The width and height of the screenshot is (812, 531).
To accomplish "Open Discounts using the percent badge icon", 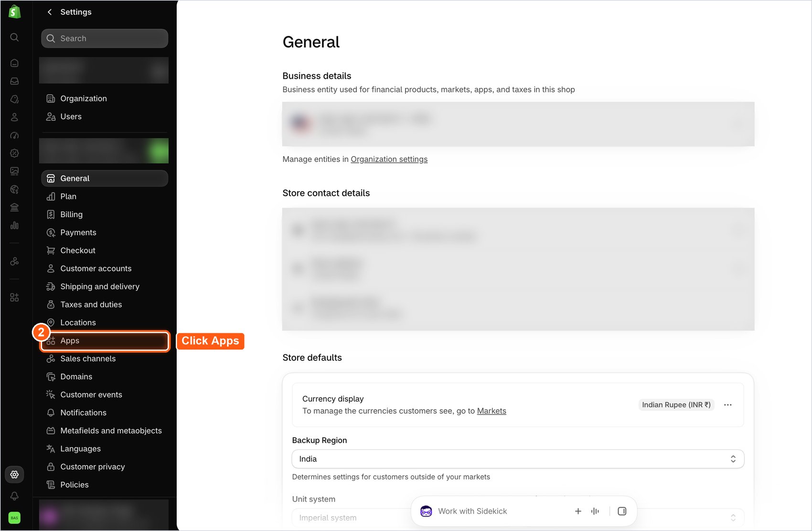I will [x=14, y=153].
